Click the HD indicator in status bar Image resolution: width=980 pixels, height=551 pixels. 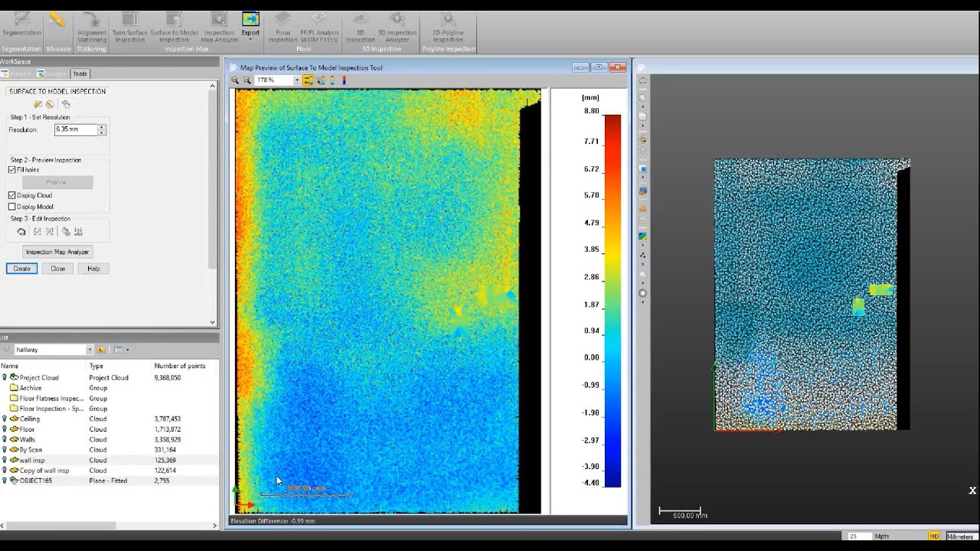pyautogui.click(x=934, y=536)
